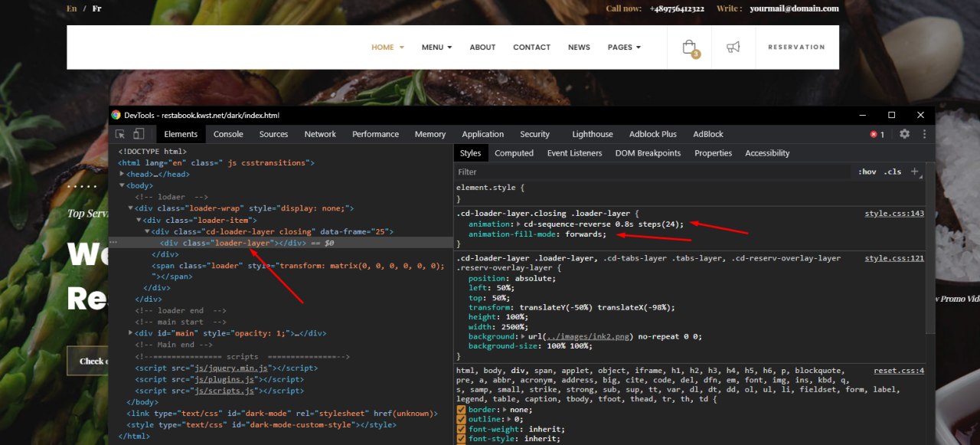Click Chrome icon in DevTools title bar
The height and width of the screenshot is (445, 980).
point(116,115)
